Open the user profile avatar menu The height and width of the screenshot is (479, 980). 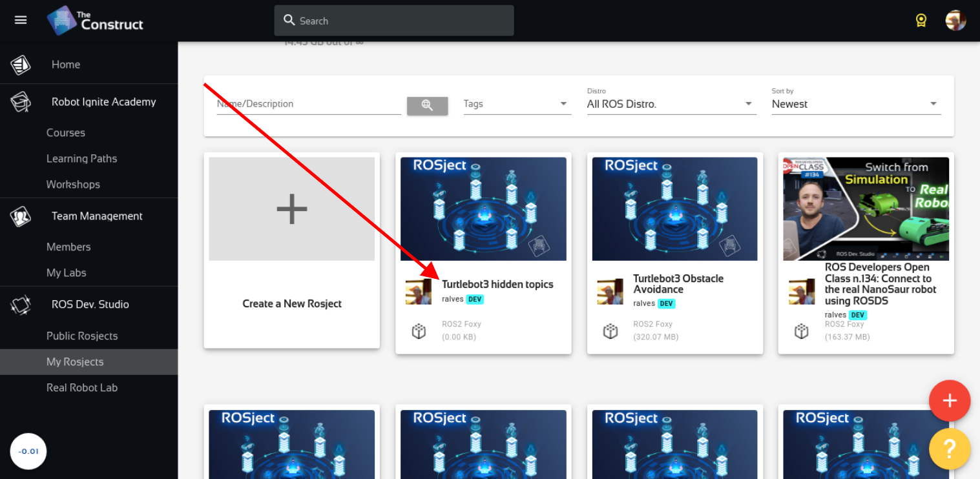[x=956, y=21]
